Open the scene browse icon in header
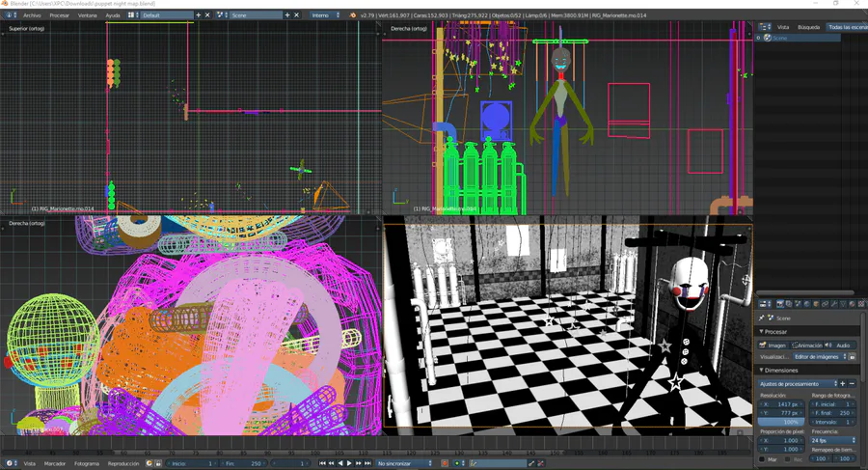This screenshot has height=470, width=868. (x=222, y=15)
